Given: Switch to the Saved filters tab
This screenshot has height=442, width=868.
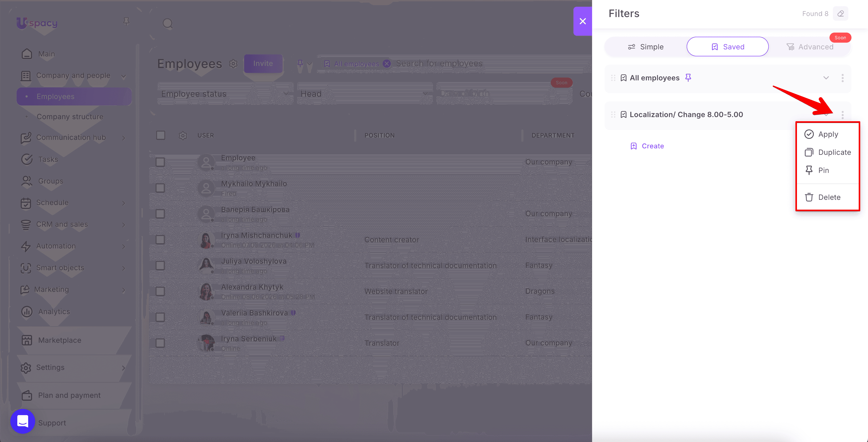Looking at the screenshot, I should [x=727, y=47].
